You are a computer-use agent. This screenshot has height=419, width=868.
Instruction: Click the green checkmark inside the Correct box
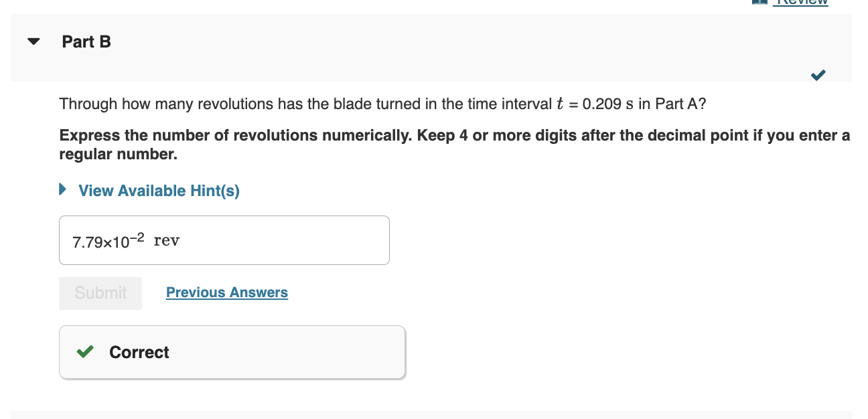(84, 351)
